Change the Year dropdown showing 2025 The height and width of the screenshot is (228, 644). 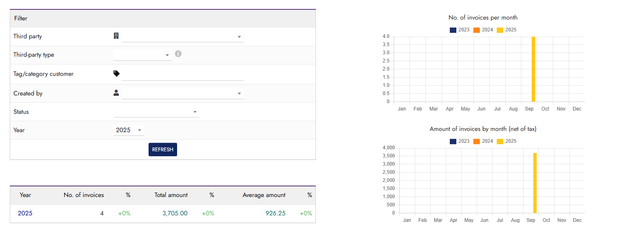[x=129, y=130]
